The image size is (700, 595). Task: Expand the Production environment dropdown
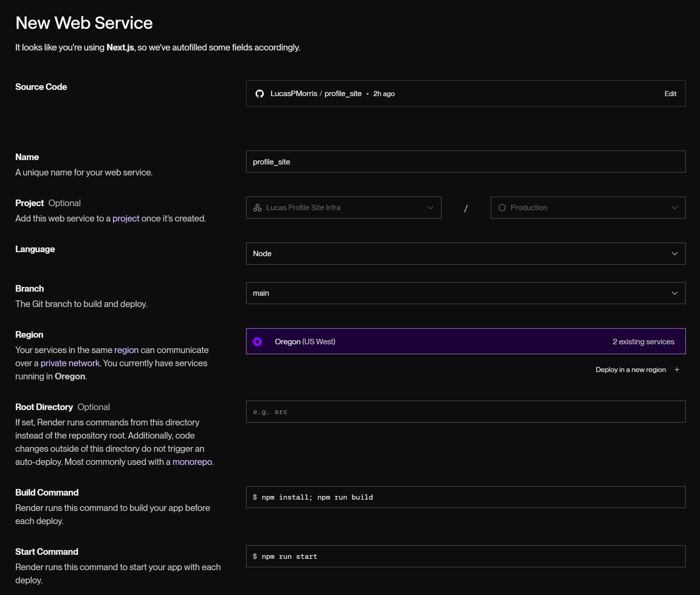(588, 208)
